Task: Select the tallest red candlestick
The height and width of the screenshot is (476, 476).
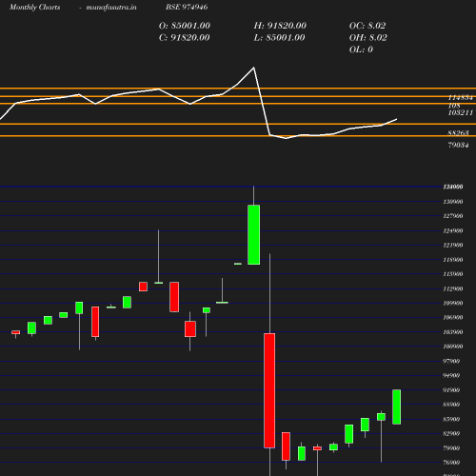Action: [269, 390]
